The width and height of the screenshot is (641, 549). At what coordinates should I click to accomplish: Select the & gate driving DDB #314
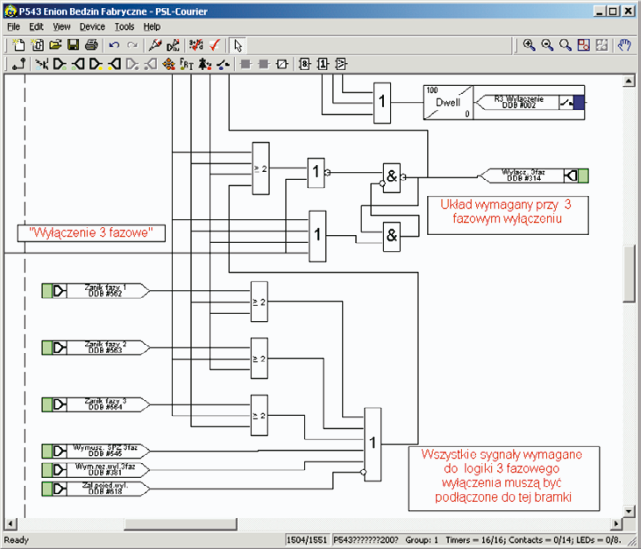(x=392, y=177)
